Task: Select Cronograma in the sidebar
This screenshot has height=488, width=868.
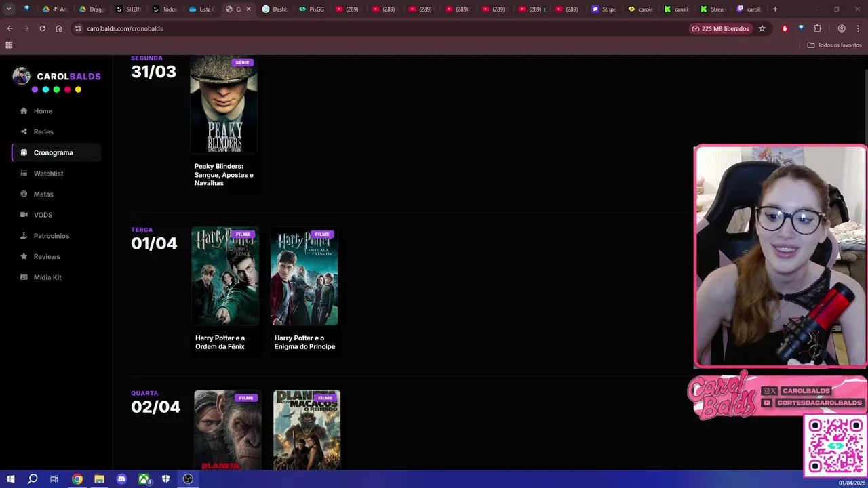Action: pos(56,152)
